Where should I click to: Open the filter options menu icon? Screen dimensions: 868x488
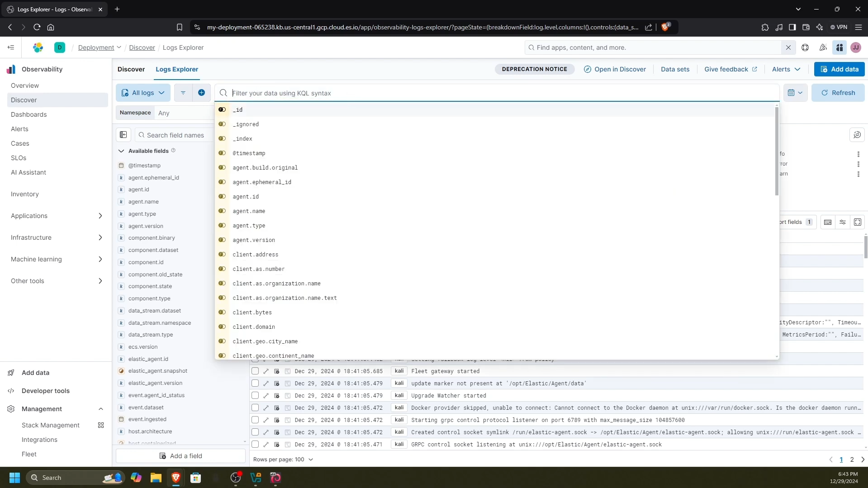[183, 93]
